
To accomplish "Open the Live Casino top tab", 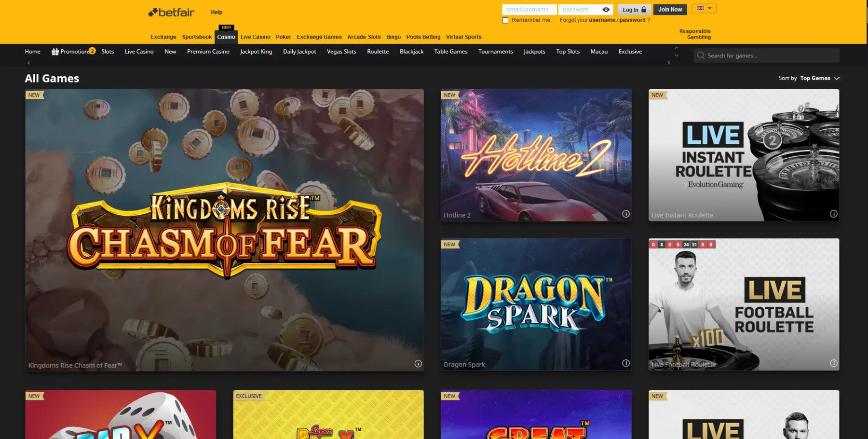I will (256, 37).
